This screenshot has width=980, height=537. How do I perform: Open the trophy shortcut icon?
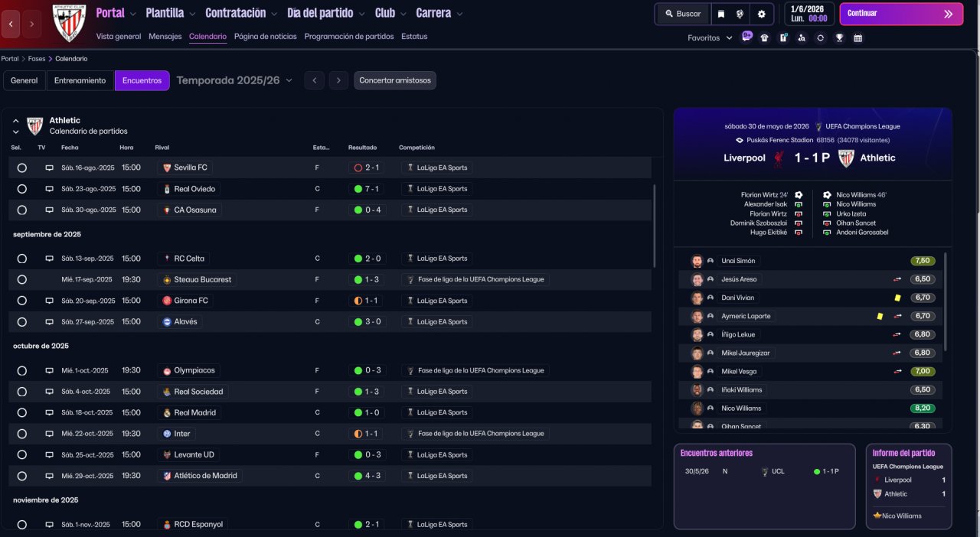point(839,37)
